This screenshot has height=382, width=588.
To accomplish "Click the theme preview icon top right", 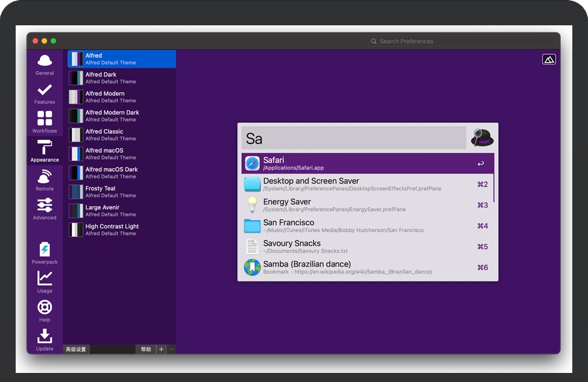I will coord(549,59).
